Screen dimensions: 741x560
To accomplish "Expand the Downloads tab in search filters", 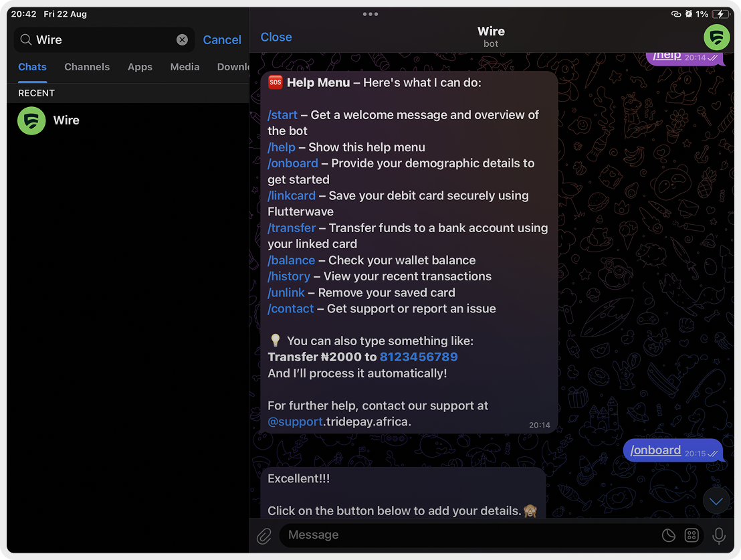I will pyautogui.click(x=235, y=67).
